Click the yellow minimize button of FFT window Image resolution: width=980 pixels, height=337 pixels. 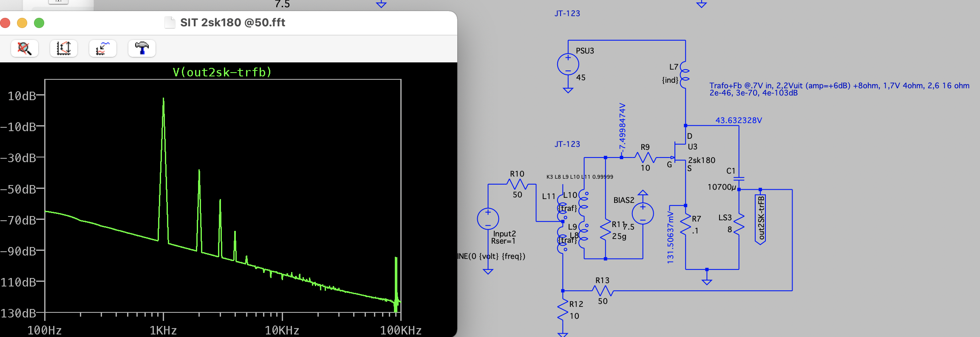coord(22,23)
